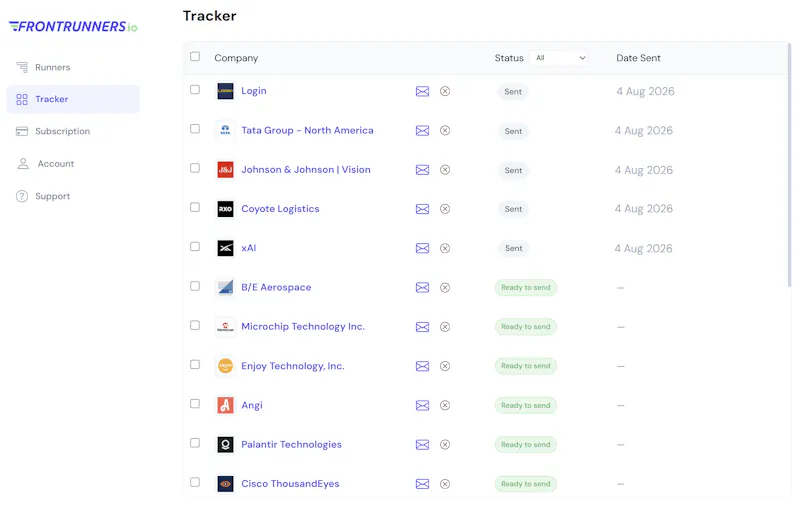Open the Login company link
Viewport: 800px width, 512px height.
(254, 91)
